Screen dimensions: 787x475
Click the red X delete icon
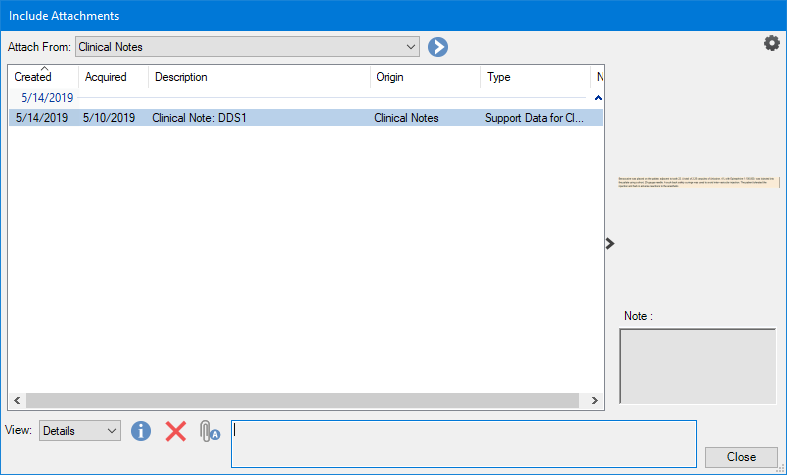click(x=176, y=431)
